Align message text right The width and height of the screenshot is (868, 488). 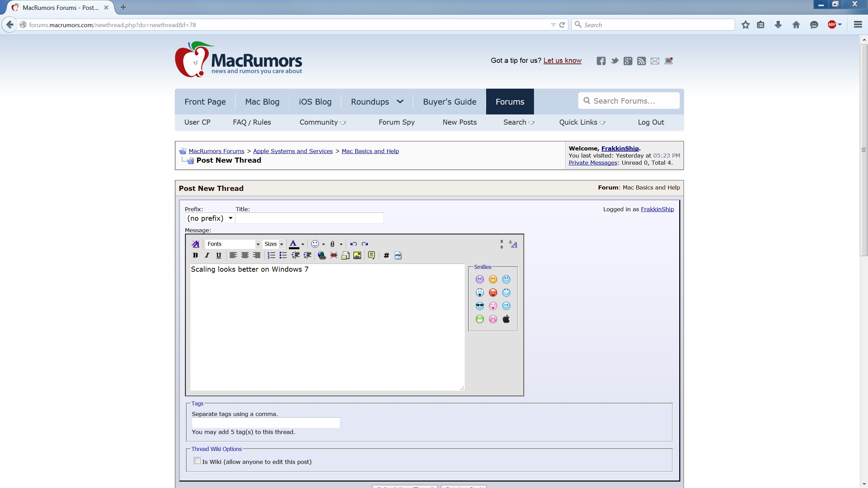pyautogui.click(x=257, y=255)
